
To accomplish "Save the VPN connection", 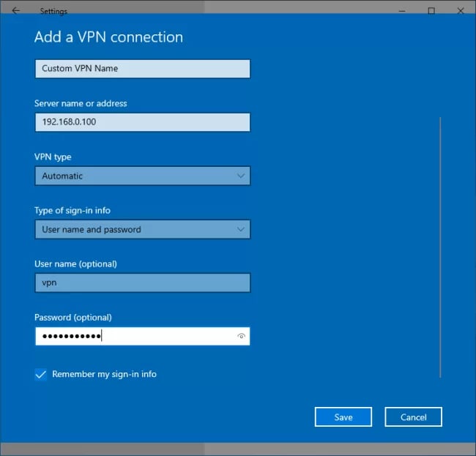I will tap(343, 417).
